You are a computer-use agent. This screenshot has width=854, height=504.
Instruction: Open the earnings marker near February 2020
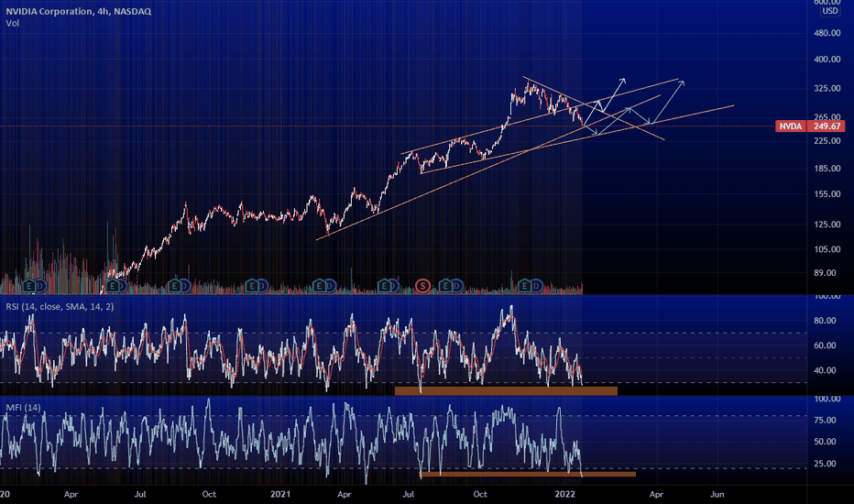pyautogui.click(x=29, y=286)
